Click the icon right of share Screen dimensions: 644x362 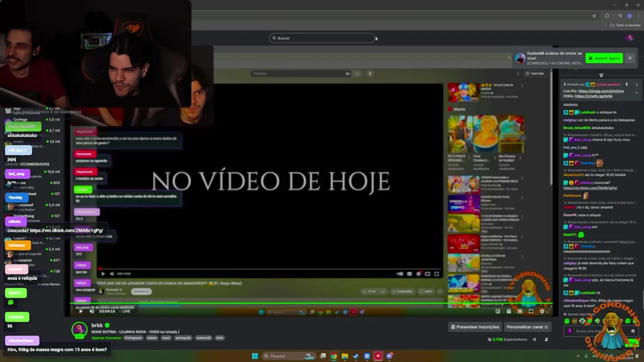546,339
